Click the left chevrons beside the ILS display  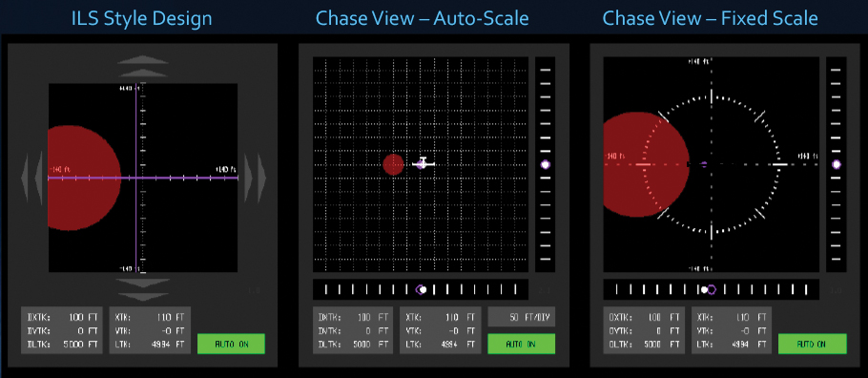pos(31,178)
